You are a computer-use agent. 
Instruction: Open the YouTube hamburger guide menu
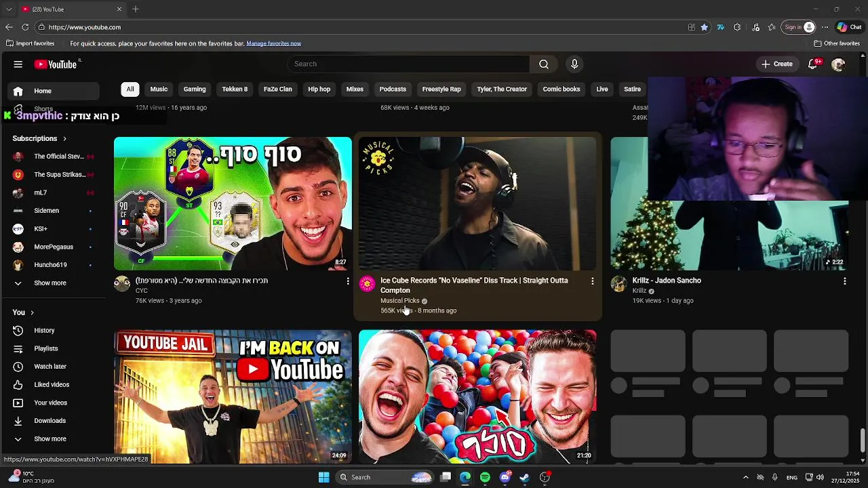point(18,64)
